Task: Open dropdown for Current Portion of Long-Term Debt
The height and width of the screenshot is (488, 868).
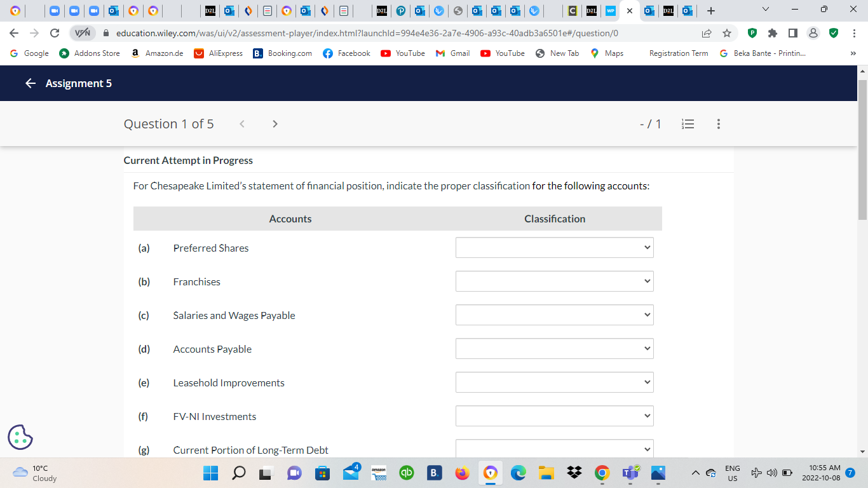Action: [555, 449]
